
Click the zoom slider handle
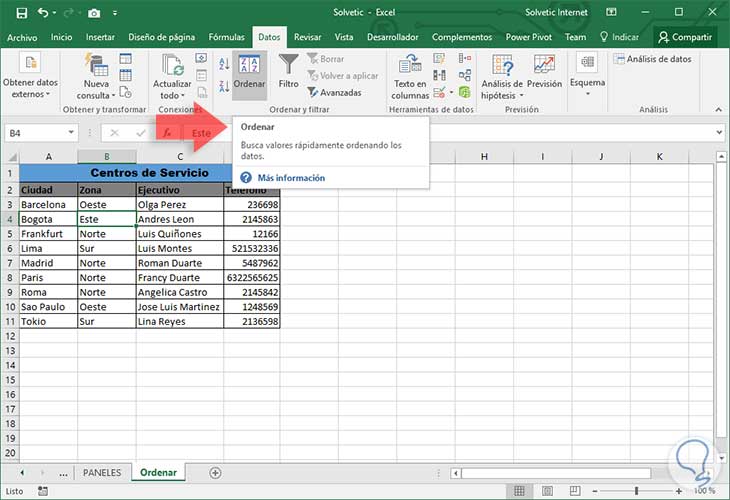[x=636, y=491]
